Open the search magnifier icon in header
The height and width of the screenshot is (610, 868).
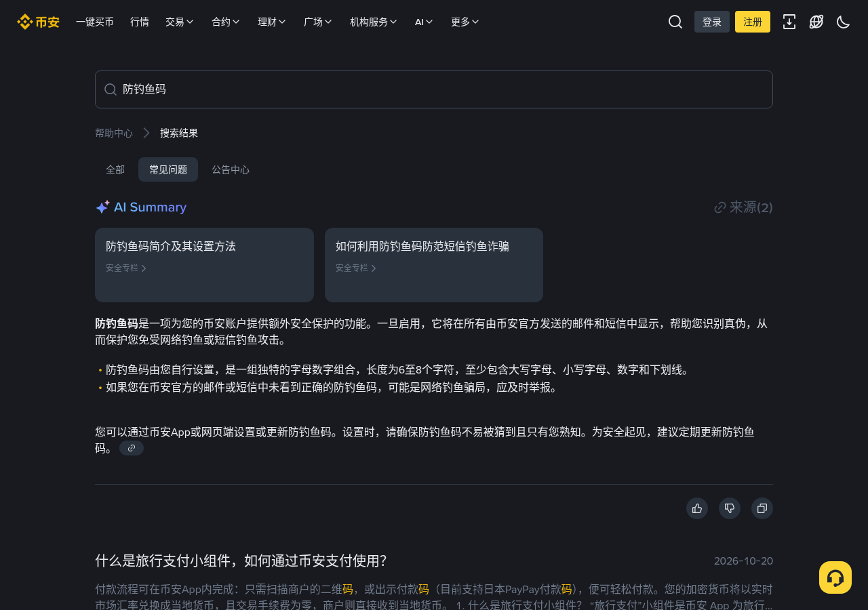point(675,22)
